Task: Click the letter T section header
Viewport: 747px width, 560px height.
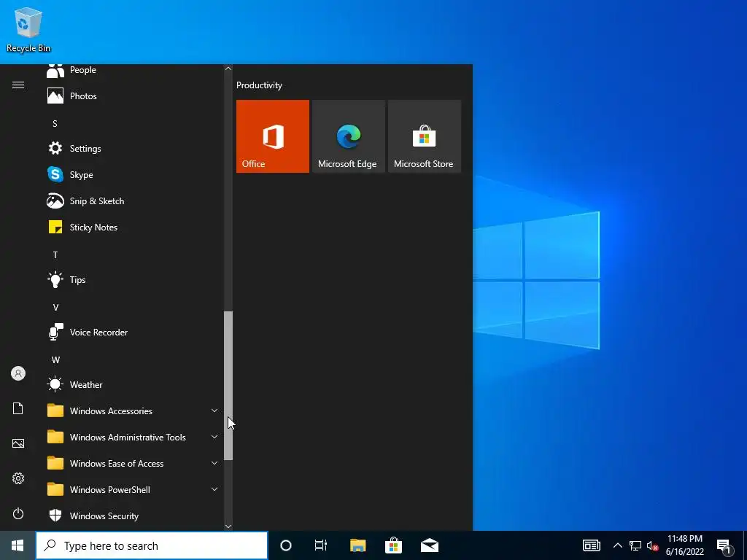Action: [x=55, y=254]
